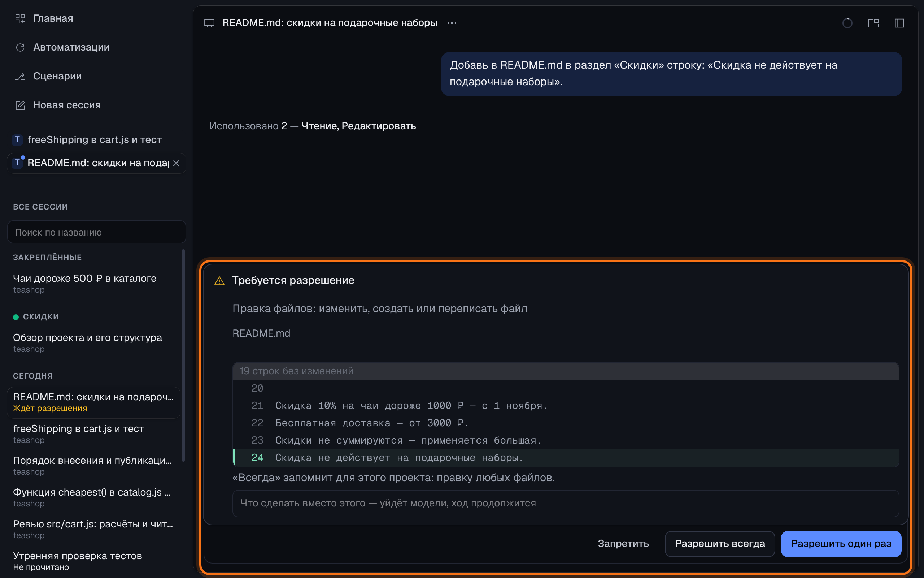Open the three-dots session options menu
The width and height of the screenshot is (924, 578).
click(x=452, y=23)
